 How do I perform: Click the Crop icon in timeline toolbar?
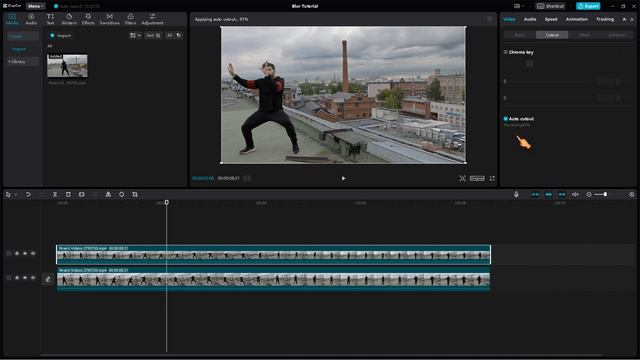tap(135, 195)
